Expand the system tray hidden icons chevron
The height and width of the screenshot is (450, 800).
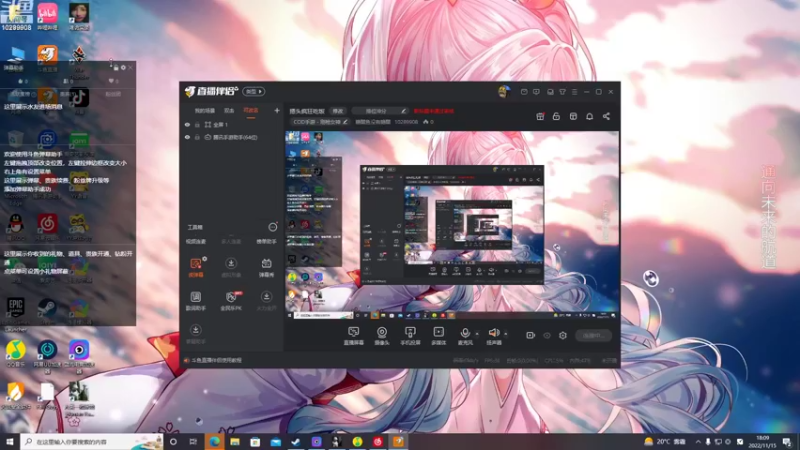[698, 441]
